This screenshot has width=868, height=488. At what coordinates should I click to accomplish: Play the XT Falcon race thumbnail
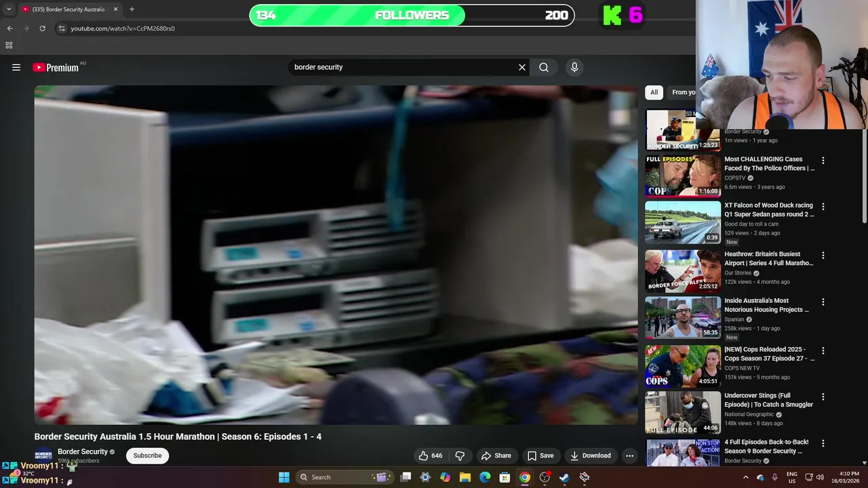click(x=683, y=222)
